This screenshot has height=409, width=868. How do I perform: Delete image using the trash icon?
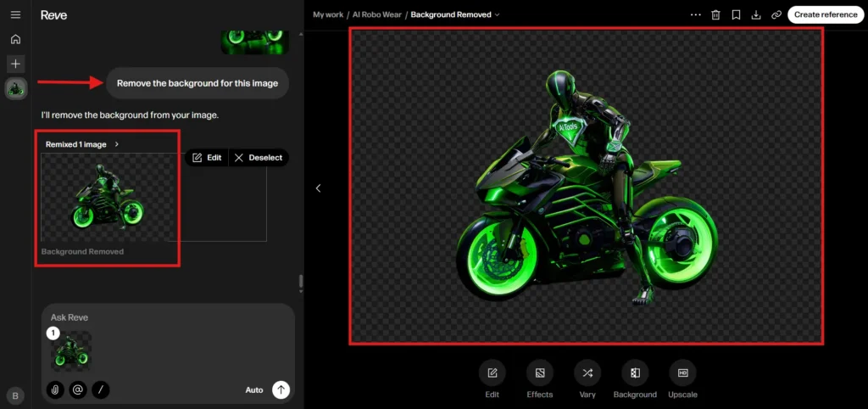pos(716,14)
